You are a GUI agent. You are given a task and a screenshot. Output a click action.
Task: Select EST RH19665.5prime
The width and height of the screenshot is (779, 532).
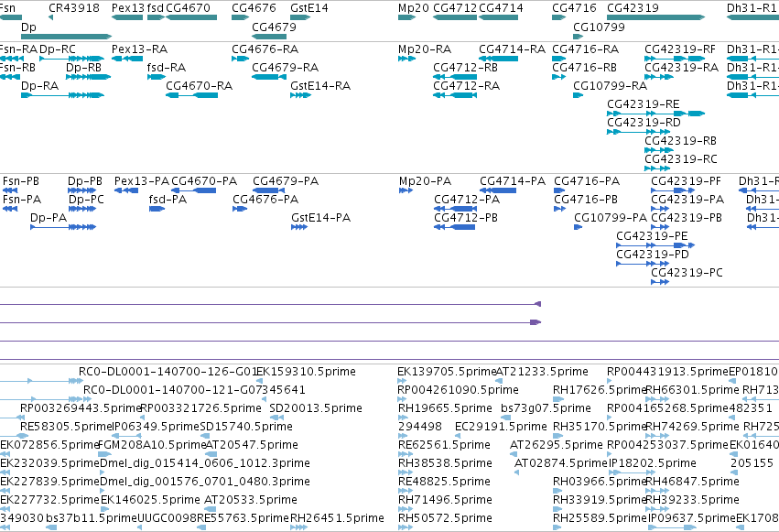(x=445, y=408)
